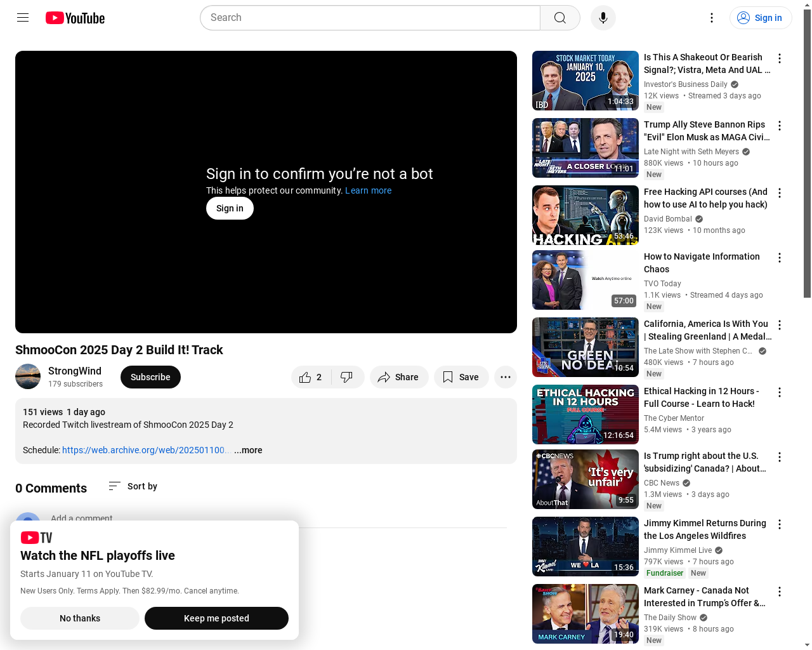
Task: Open the Settings three-dot menu in header
Action: pos(712,18)
